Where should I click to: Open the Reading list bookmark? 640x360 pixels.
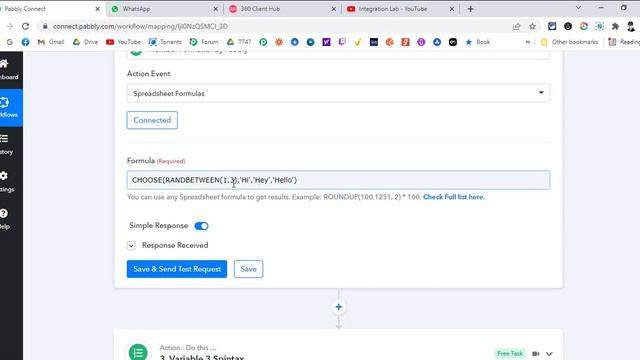[624, 42]
